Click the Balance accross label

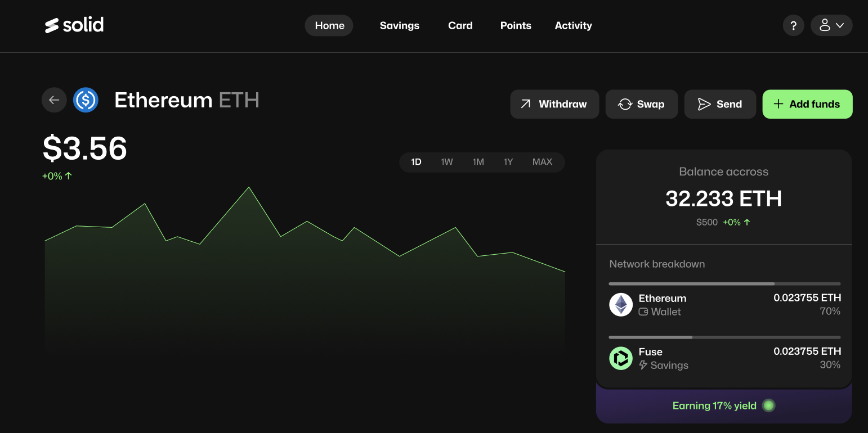724,172
